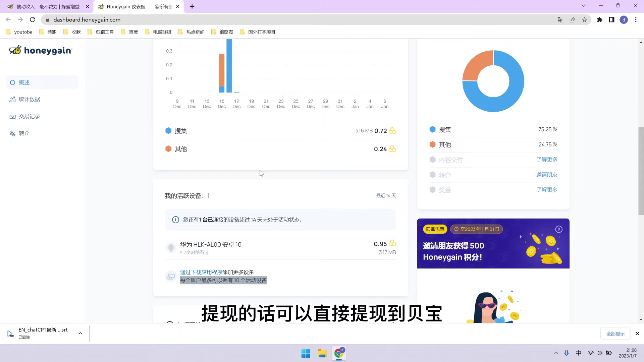Open File Explorer from taskbar
This screenshot has height=362, width=644.
(x=322, y=353)
